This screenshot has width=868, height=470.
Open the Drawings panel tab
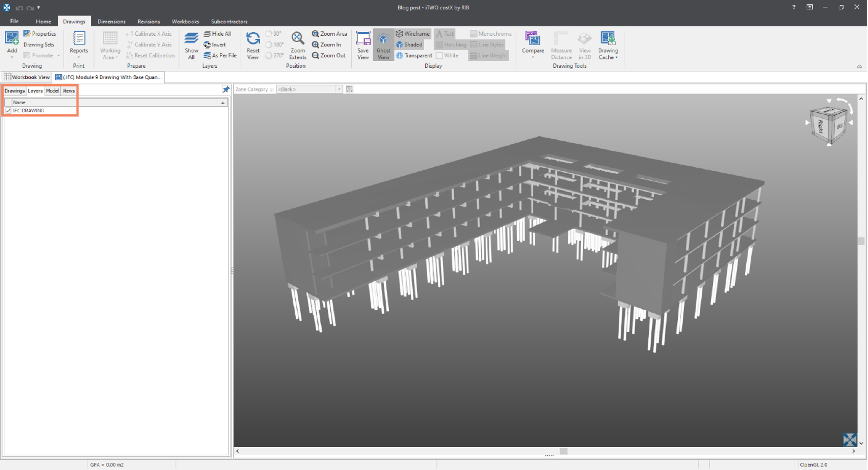click(15, 91)
